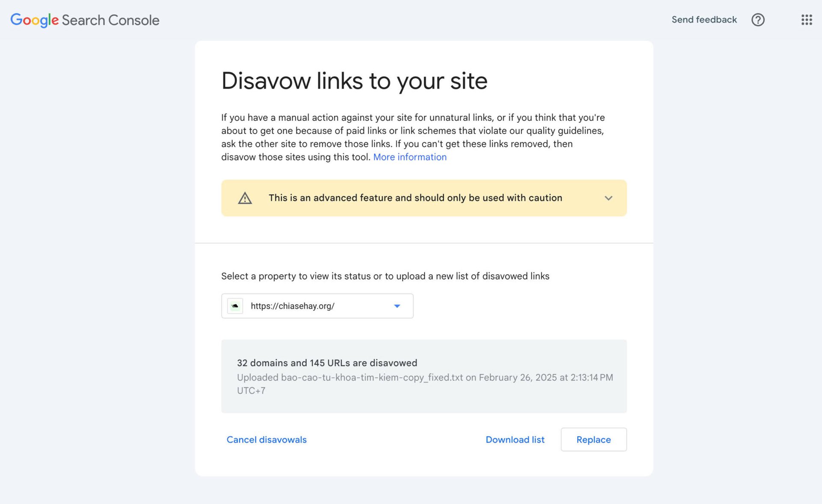Screen dimensions: 822x504
Task: Click Send feedback
Action: [x=704, y=20]
